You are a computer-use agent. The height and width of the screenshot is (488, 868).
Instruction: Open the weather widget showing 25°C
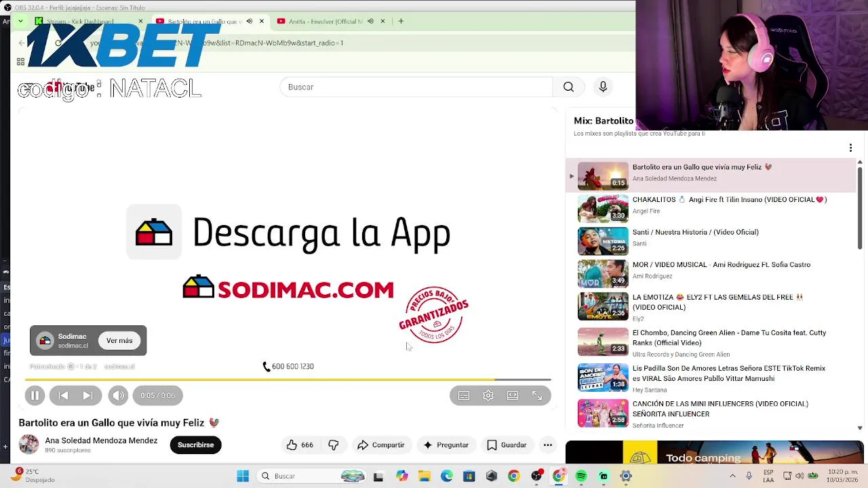[x=33, y=476]
